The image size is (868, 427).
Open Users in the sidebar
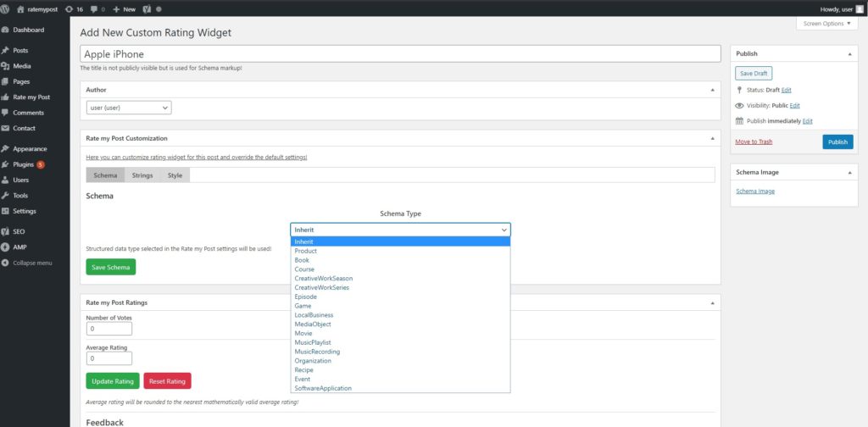click(21, 180)
